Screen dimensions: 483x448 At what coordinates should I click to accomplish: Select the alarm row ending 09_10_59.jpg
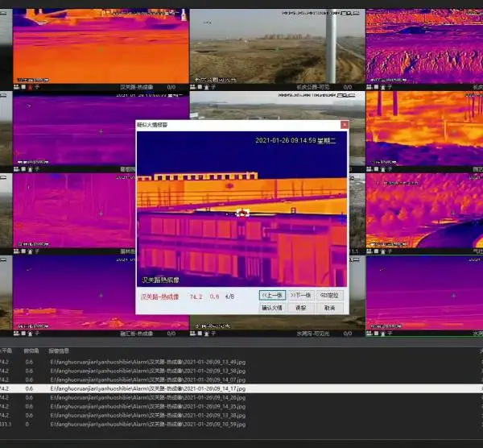point(242,425)
